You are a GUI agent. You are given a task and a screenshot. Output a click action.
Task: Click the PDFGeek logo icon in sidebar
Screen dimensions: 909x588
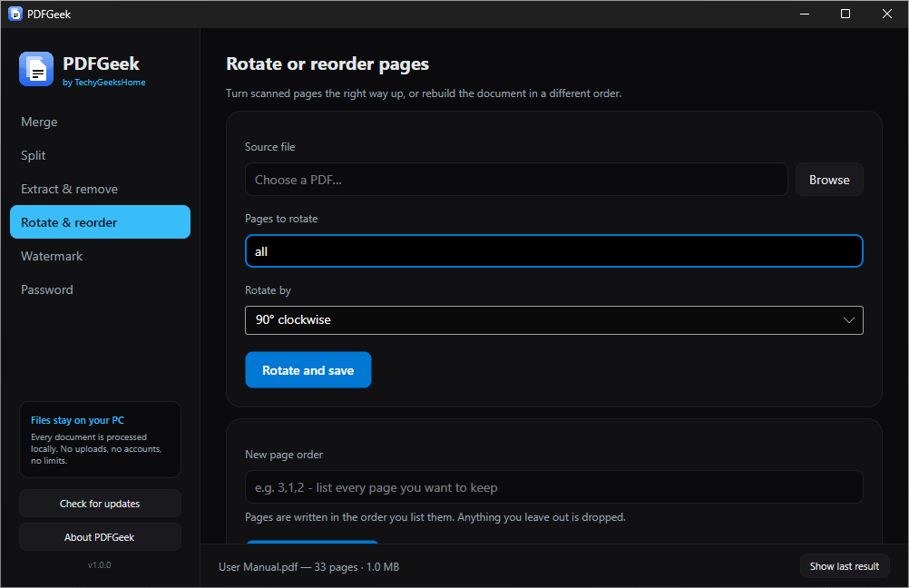(36, 69)
